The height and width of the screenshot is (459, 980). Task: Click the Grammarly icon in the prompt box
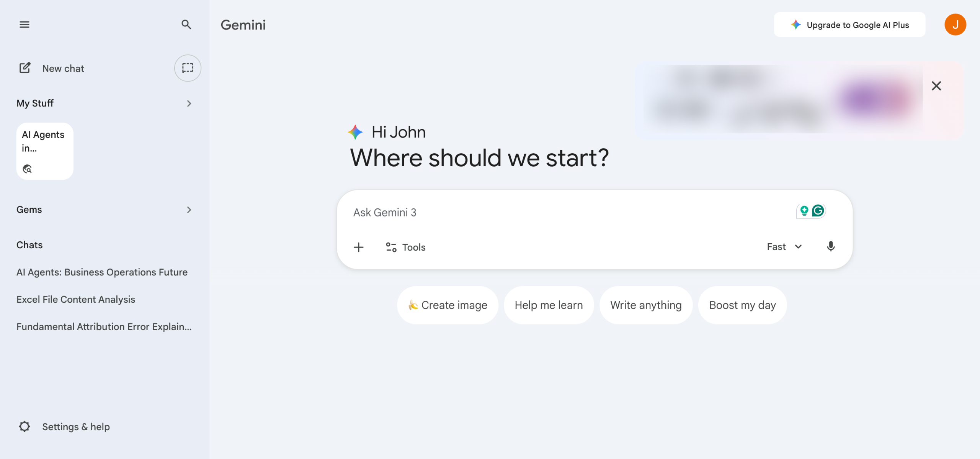click(818, 211)
